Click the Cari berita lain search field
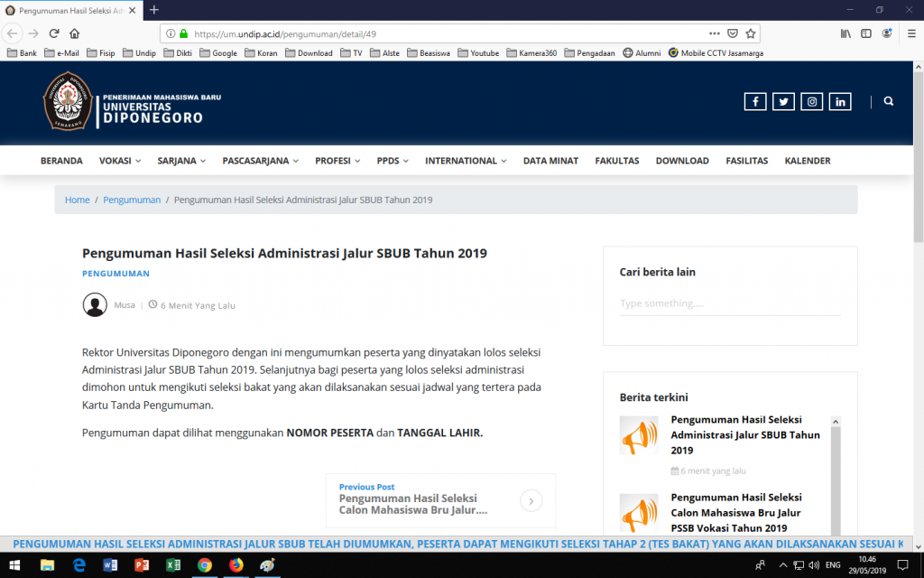924x578 pixels. click(x=729, y=303)
